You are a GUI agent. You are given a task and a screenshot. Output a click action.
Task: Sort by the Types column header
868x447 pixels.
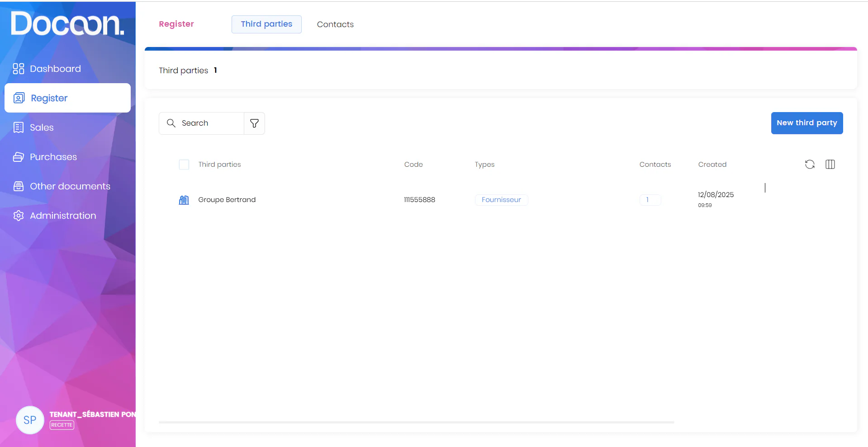[x=484, y=165]
